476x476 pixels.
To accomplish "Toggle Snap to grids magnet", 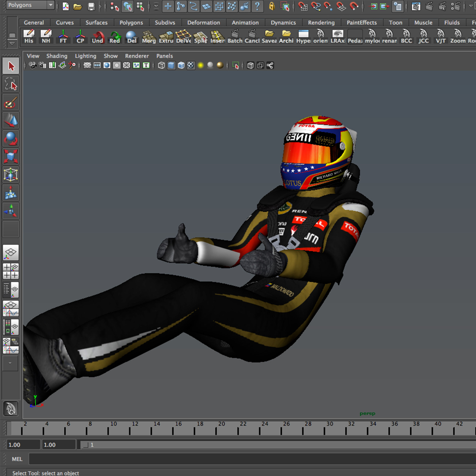I will (303, 6).
